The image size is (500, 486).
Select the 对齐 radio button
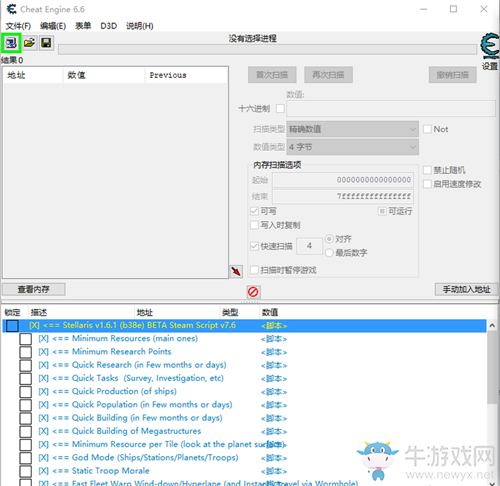329,239
